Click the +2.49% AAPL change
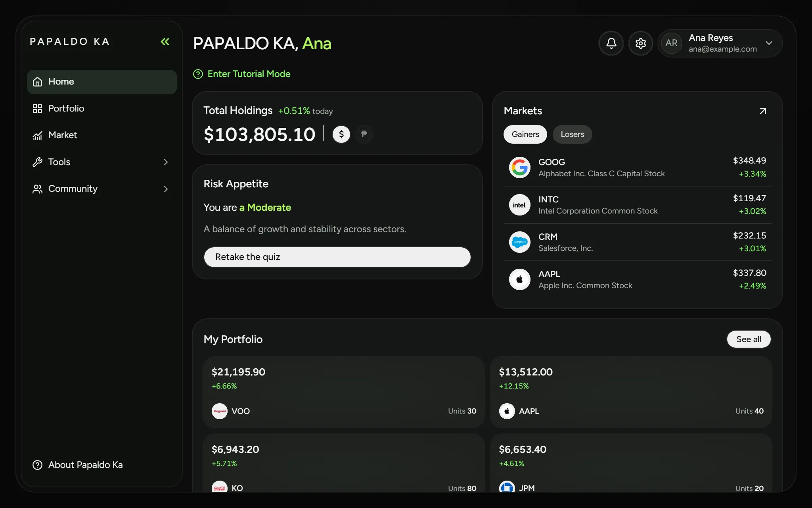This screenshot has width=812, height=508. pos(752,286)
